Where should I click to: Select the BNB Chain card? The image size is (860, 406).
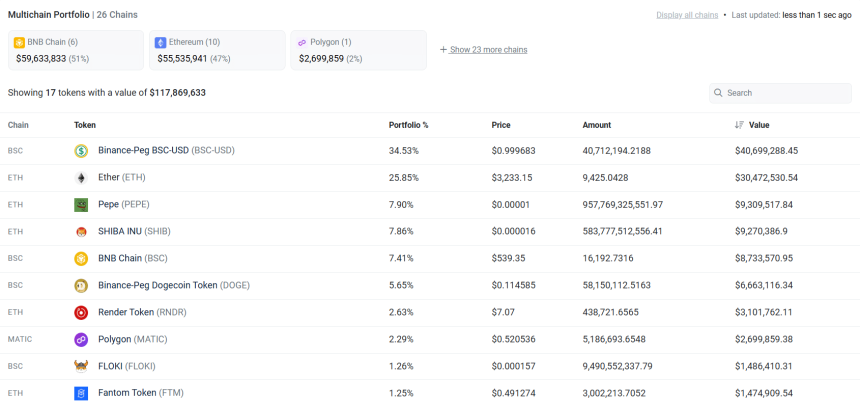pyautogui.click(x=76, y=50)
